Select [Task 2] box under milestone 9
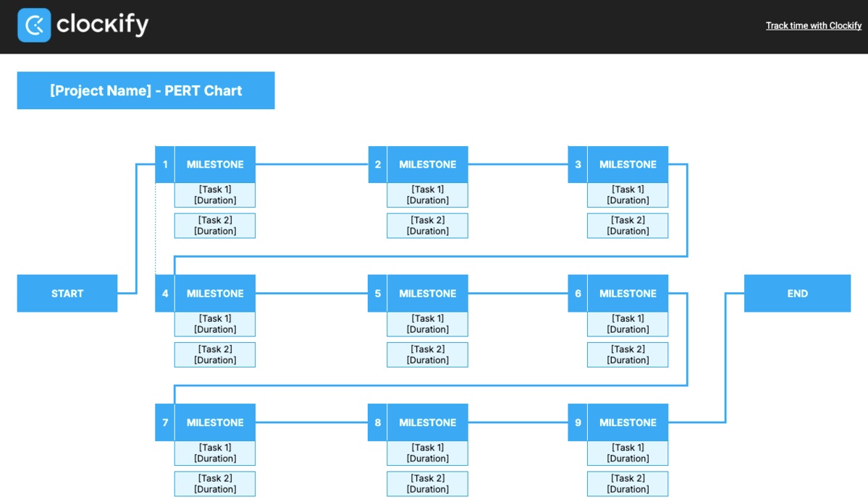The image size is (868, 502). point(628,484)
